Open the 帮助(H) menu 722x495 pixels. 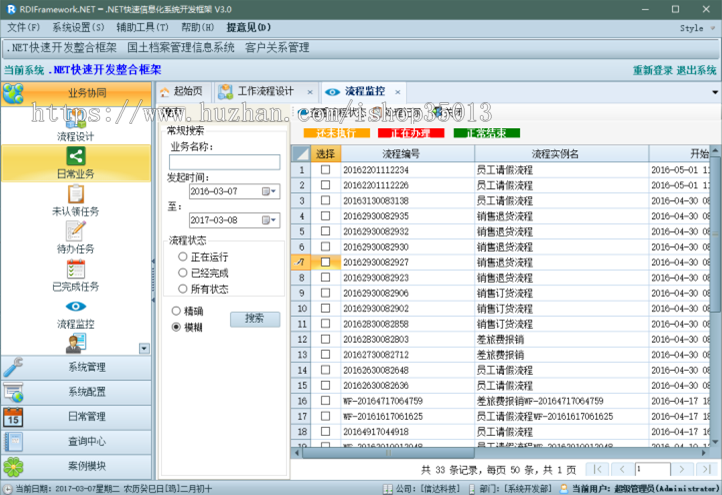pos(198,27)
